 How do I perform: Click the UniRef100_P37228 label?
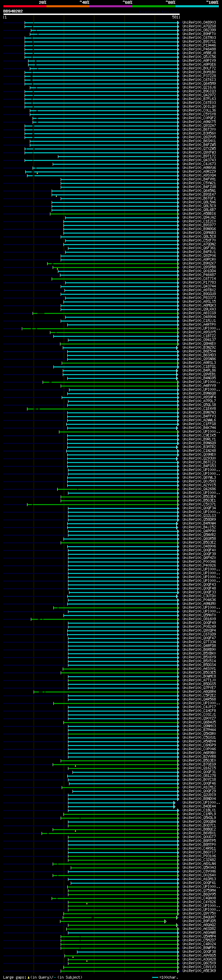[199, 76]
